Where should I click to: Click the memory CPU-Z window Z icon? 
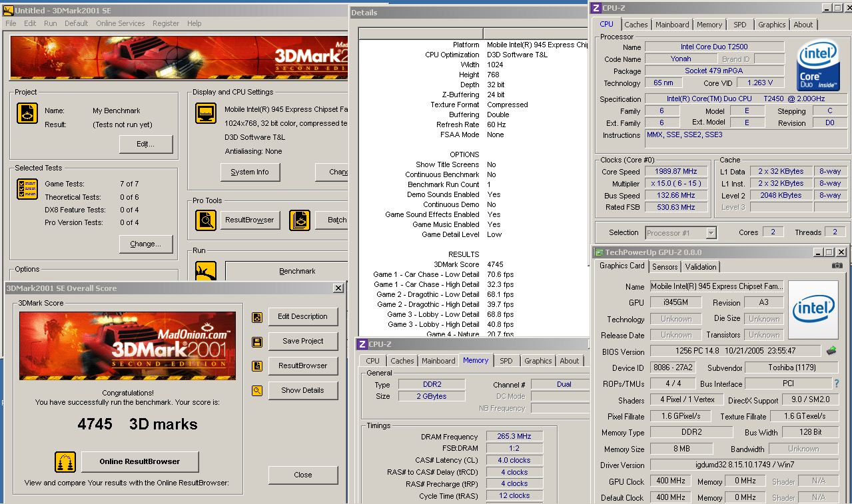click(x=362, y=344)
